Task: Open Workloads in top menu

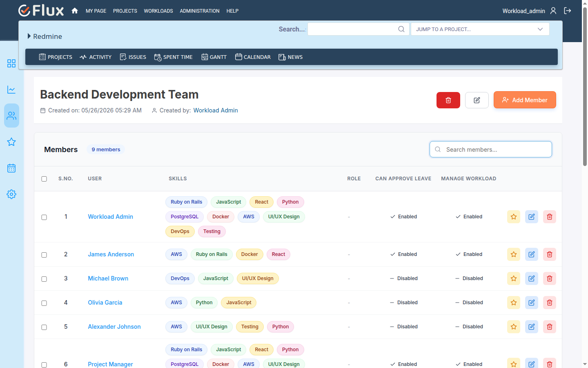Action: [x=158, y=11]
